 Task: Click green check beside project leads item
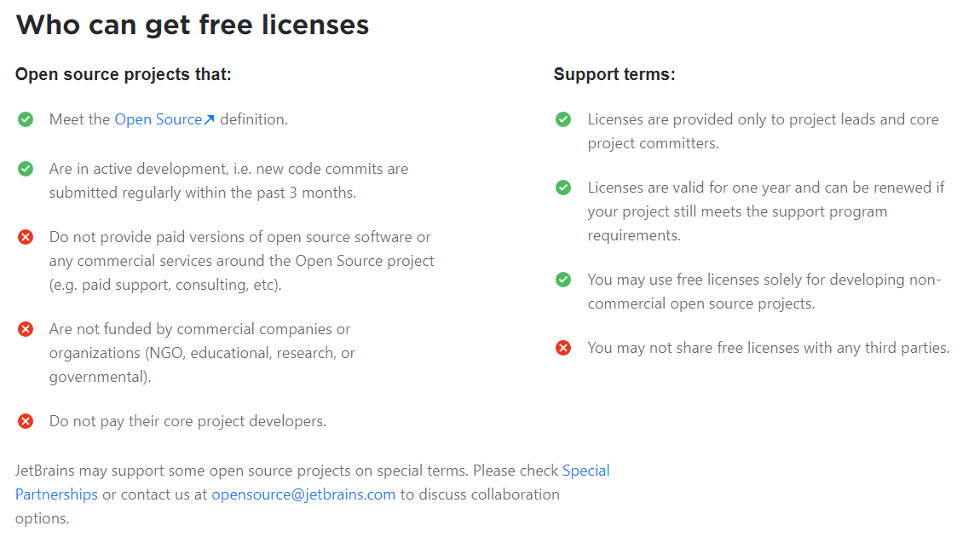[563, 119]
